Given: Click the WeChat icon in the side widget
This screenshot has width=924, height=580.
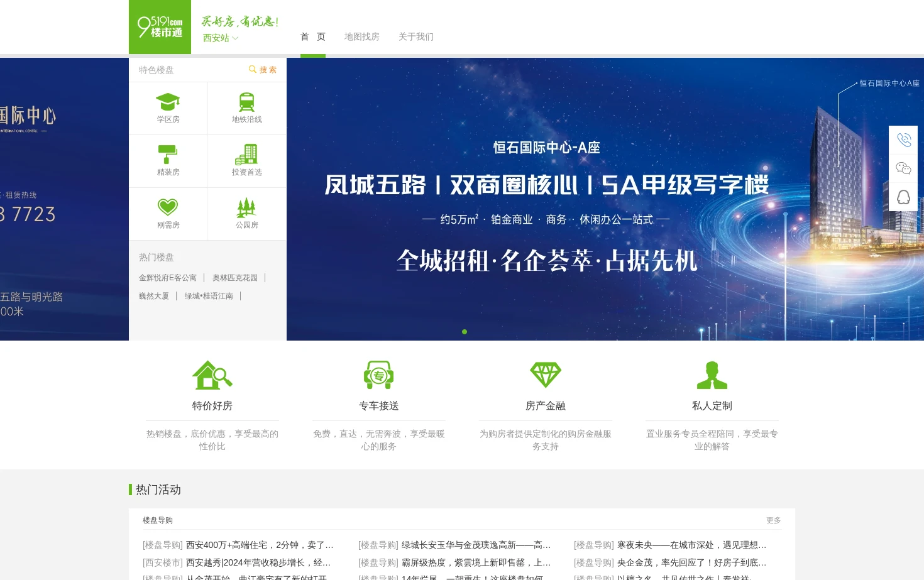Looking at the screenshot, I should coord(903,168).
